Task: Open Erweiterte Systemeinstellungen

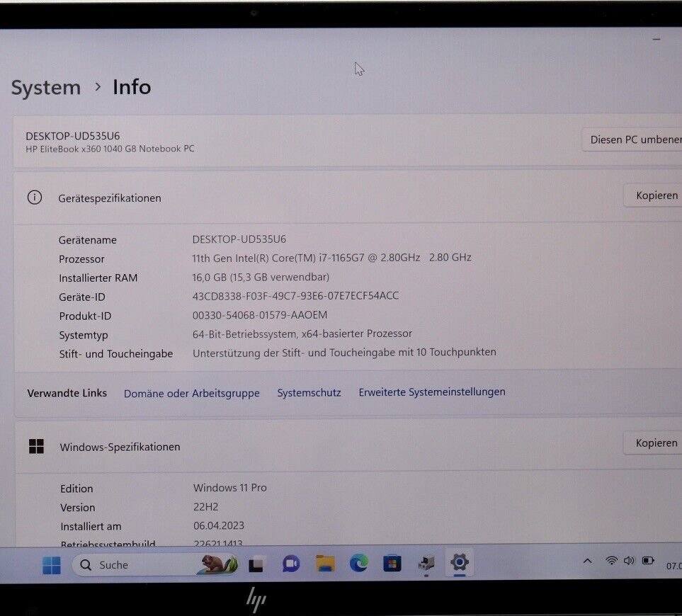Action: [432, 392]
